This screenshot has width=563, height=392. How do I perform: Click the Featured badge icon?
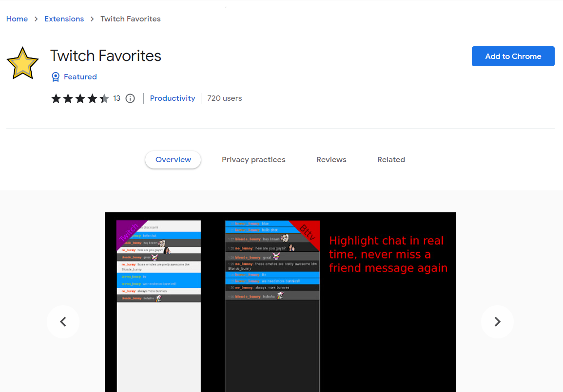tap(55, 76)
